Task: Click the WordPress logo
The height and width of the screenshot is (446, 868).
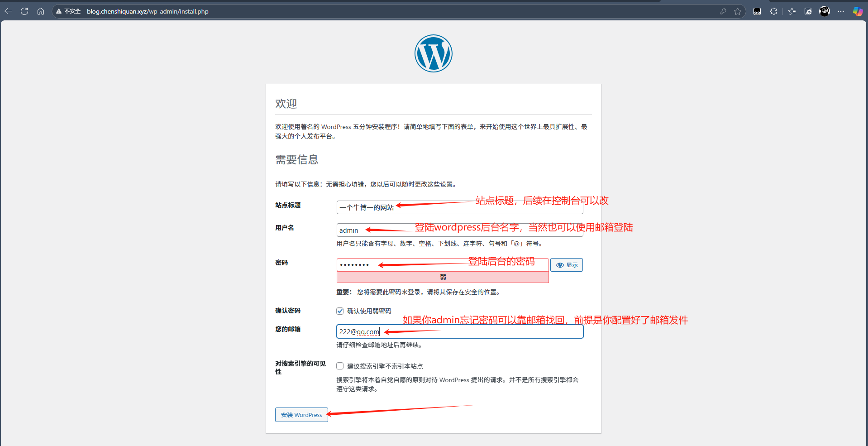Action: [434, 53]
